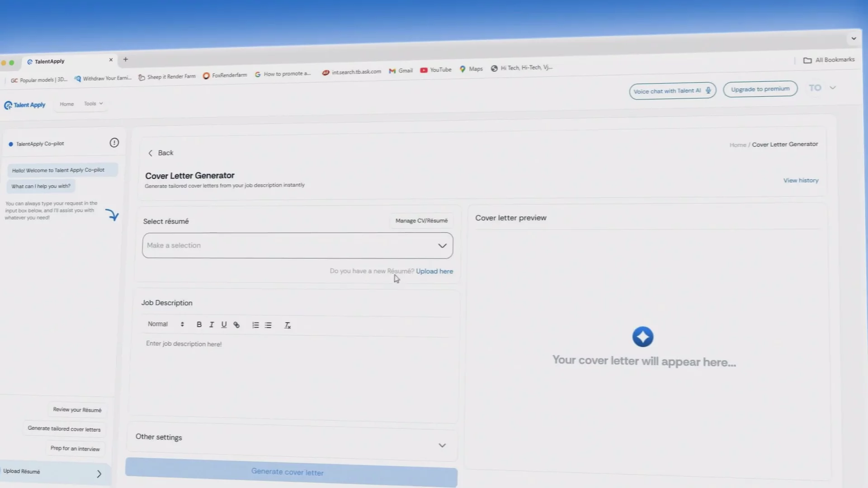
Task: Open the Tools menu in the navbar
Action: (x=93, y=103)
